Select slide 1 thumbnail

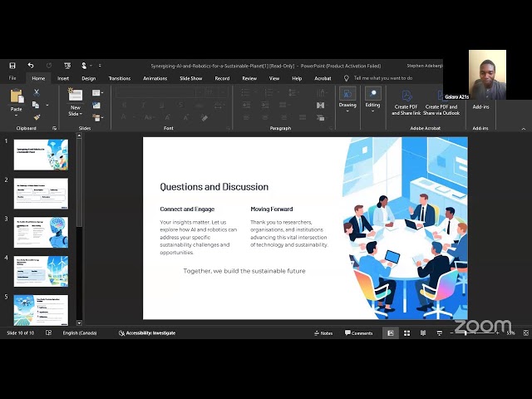[41, 155]
